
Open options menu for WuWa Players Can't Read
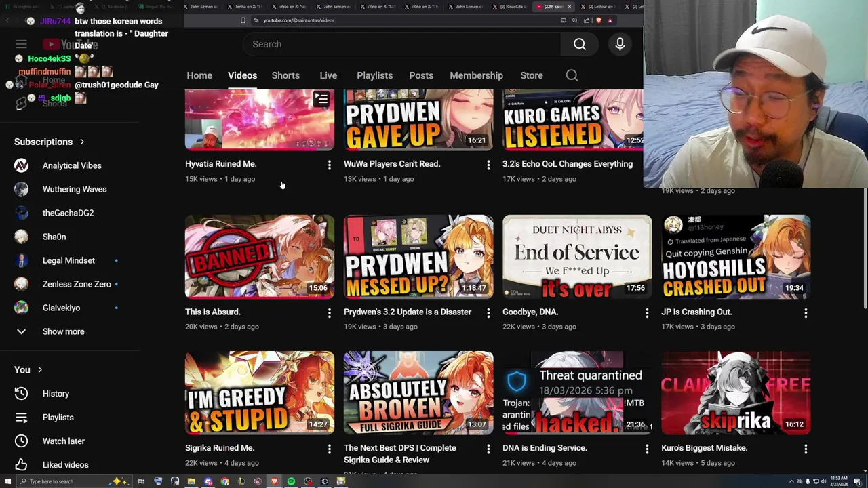pyautogui.click(x=488, y=165)
